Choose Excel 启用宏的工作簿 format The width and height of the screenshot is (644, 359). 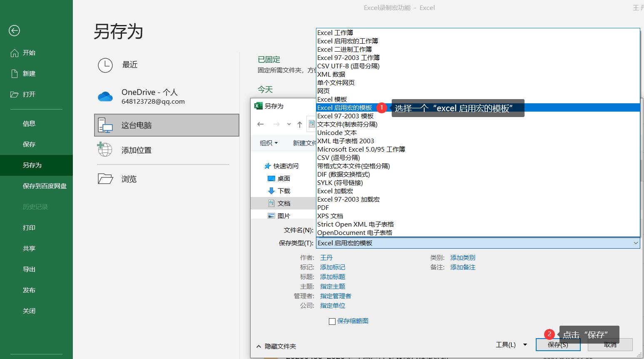click(x=478, y=41)
